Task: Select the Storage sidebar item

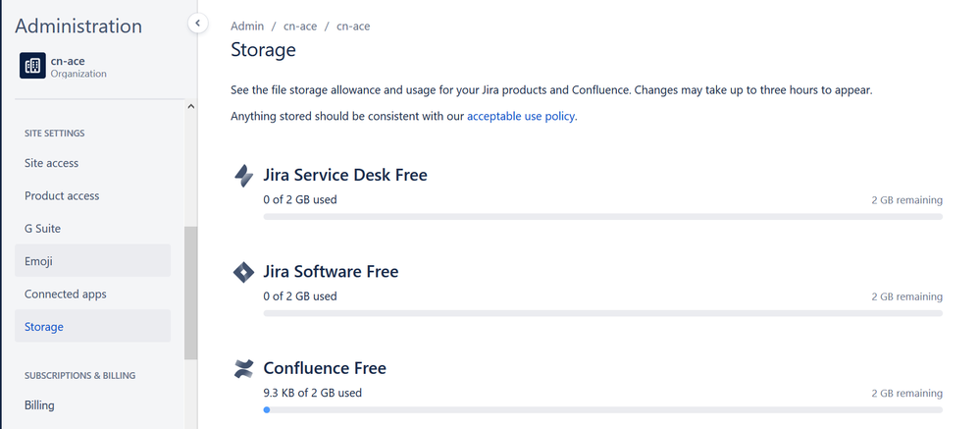Action: 92,326
